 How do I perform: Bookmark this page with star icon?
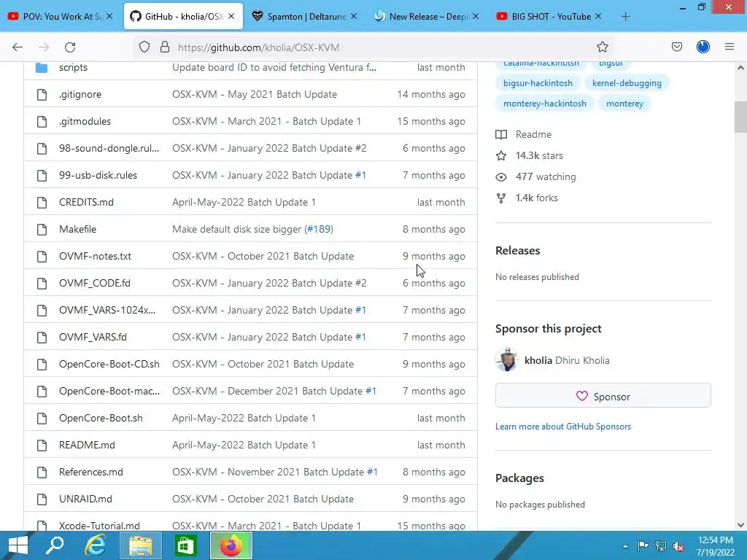tap(602, 47)
